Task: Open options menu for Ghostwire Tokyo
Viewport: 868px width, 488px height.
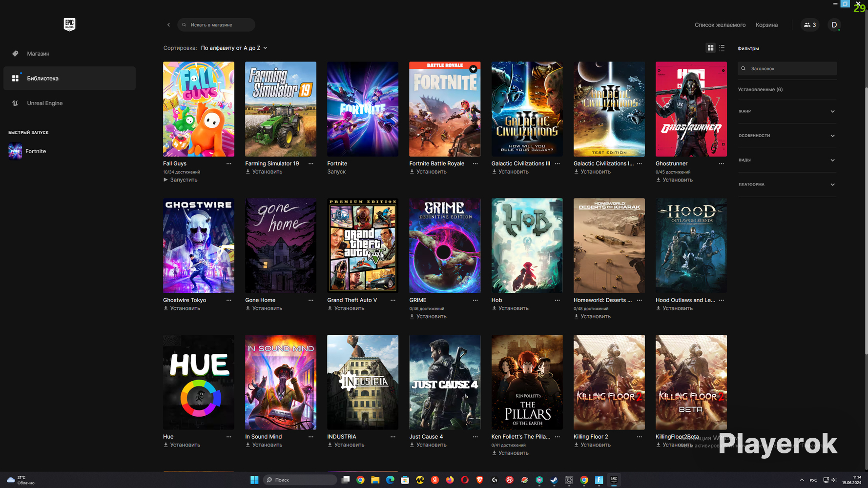Action: pyautogui.click(x=229, y=300)
